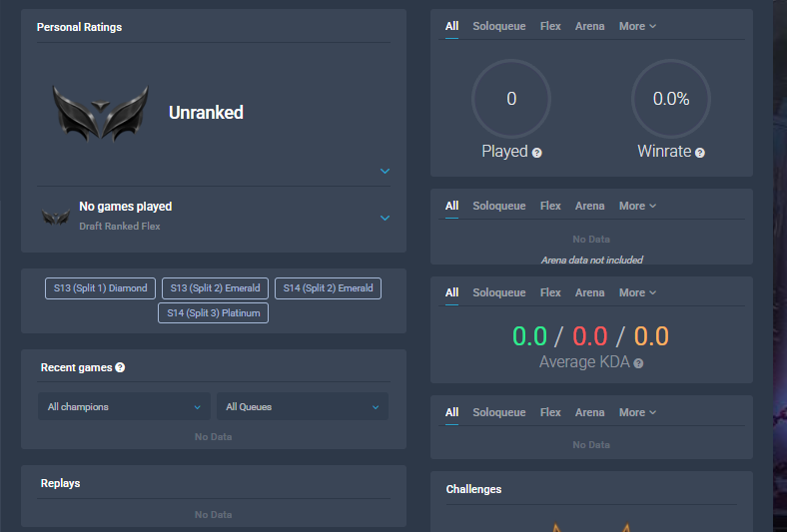Open More dropdown in Average KDA panel
Screen dimensions: 787x532
pos(637,292)
